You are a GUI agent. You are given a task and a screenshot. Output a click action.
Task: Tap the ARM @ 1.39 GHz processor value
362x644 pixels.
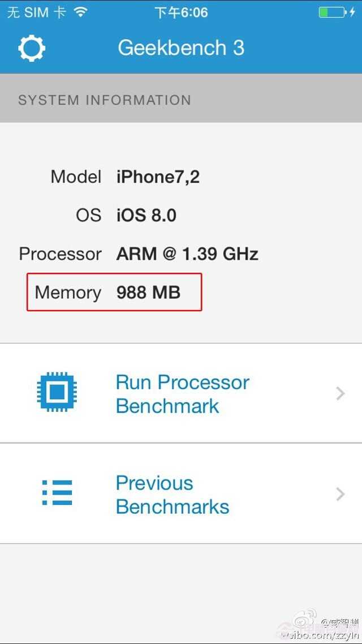(x=187, y=254)
